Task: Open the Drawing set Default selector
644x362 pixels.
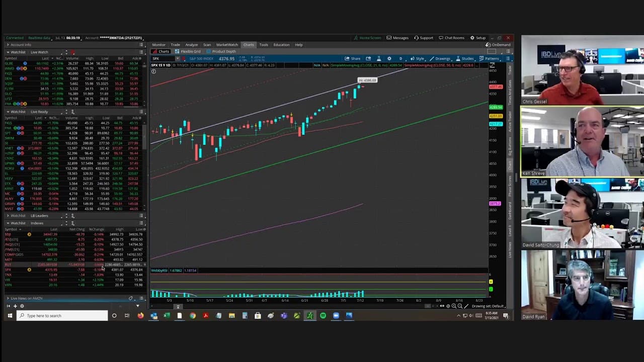Action: point(488,306)
